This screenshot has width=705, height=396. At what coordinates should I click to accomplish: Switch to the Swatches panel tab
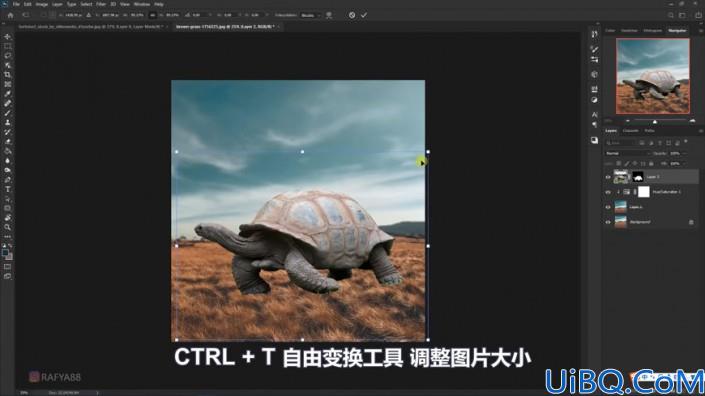pyautogui.click(x=629, y=31)
